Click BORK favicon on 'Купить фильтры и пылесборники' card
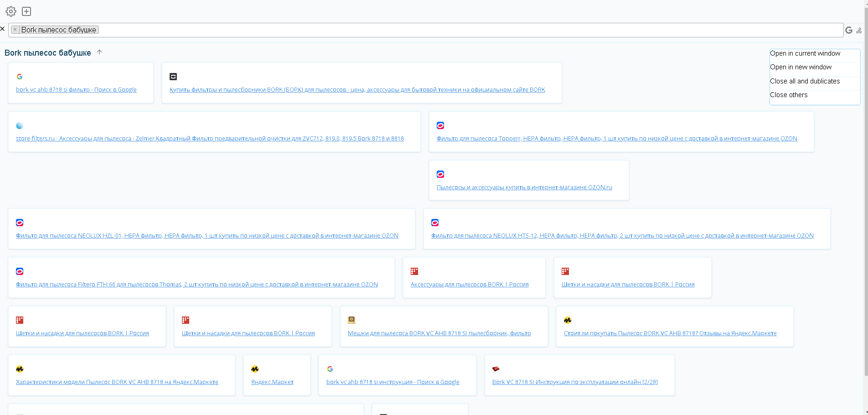868x415 pixels. tap(173, 77)
